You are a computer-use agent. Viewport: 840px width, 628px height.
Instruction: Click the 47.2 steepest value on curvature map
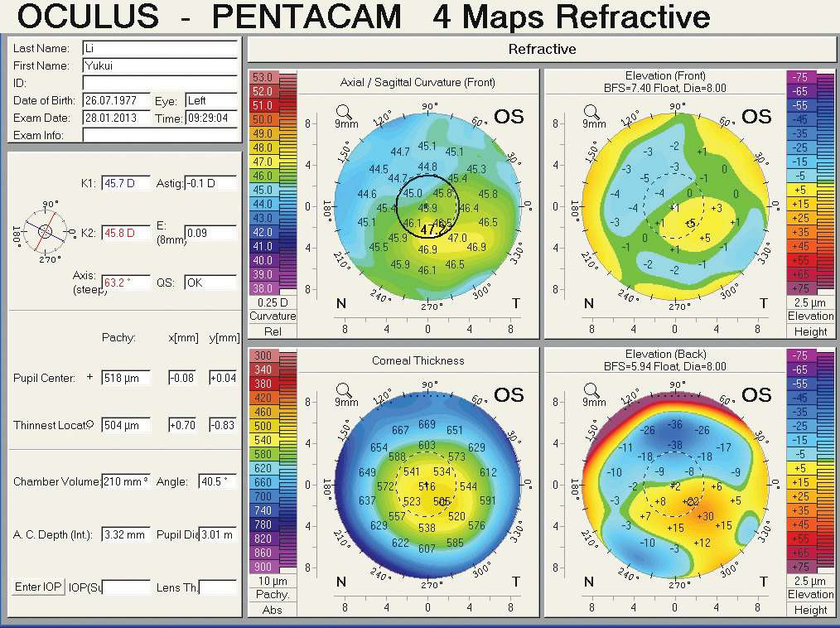(x=432, y=229)
